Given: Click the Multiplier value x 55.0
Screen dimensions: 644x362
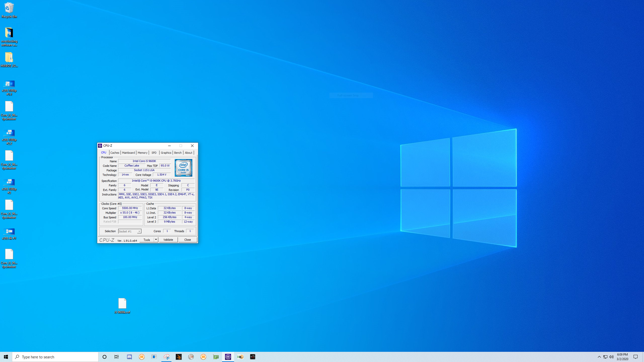Looking at the screenshot, I should click(130, 213).
